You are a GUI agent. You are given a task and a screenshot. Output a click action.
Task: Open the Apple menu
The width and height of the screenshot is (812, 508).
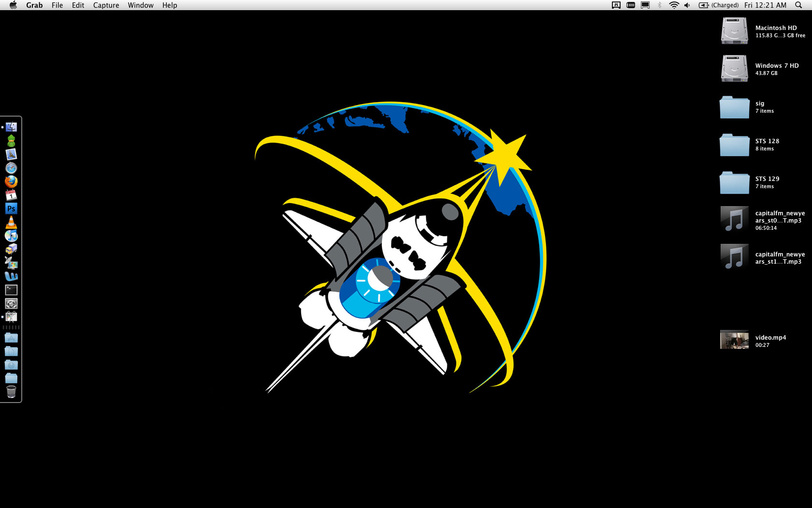point(13,5)
